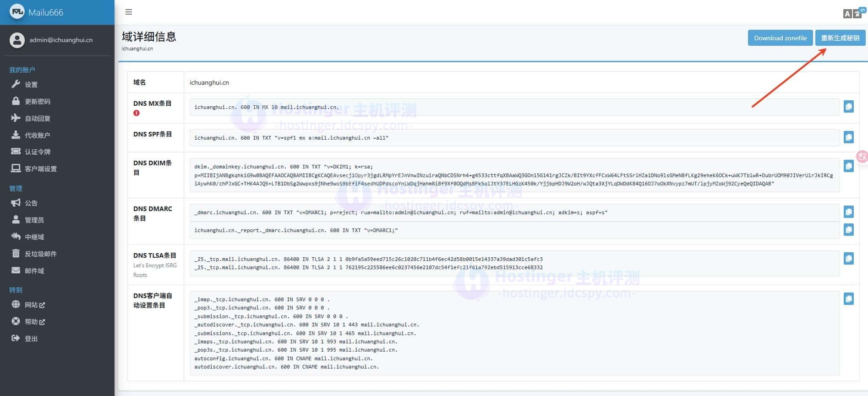Go to 更新密码 password update page
The height and width of the screenshot is (396, 868).
(38, 102)
